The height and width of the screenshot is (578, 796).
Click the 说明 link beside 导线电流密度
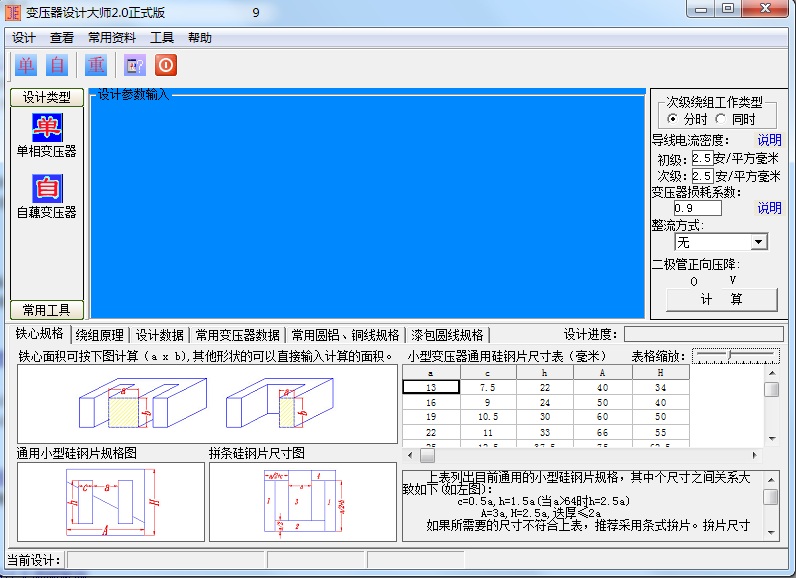769,141
